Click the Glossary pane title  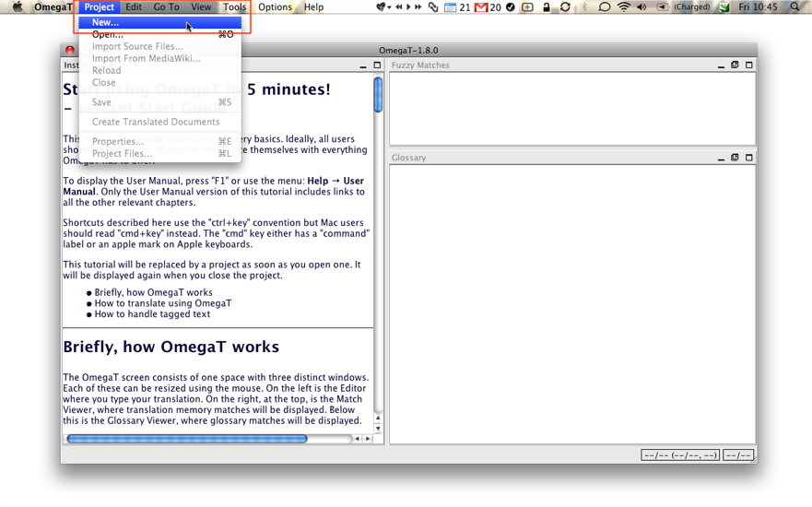(408, 158)
